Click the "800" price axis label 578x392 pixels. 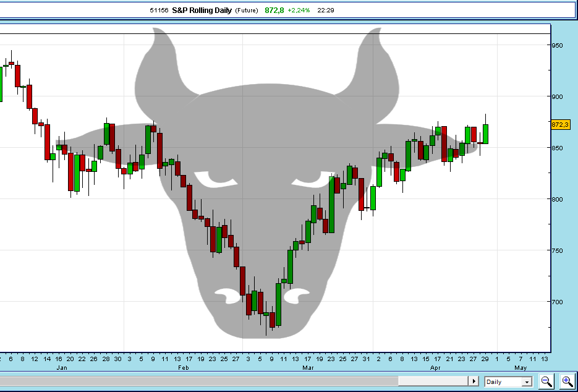[x=557, y=199]
